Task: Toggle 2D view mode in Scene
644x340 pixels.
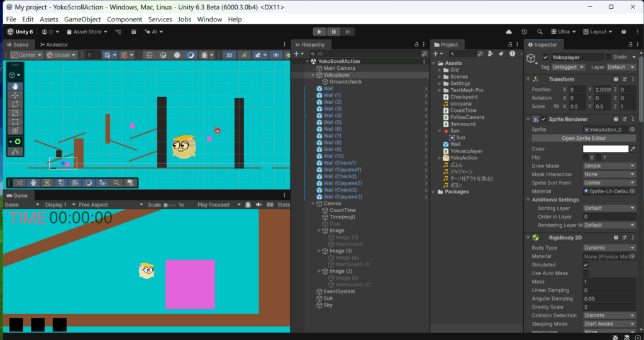Action: (230, 55)
